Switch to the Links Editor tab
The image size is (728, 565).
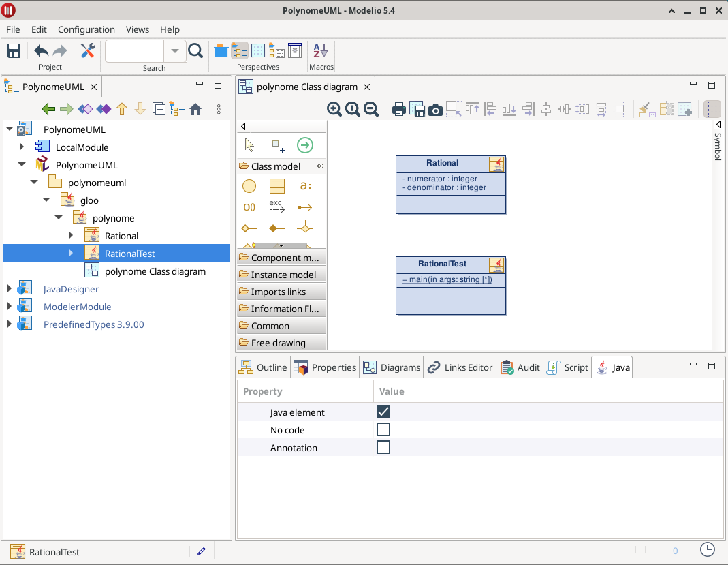tap(460, 367)
